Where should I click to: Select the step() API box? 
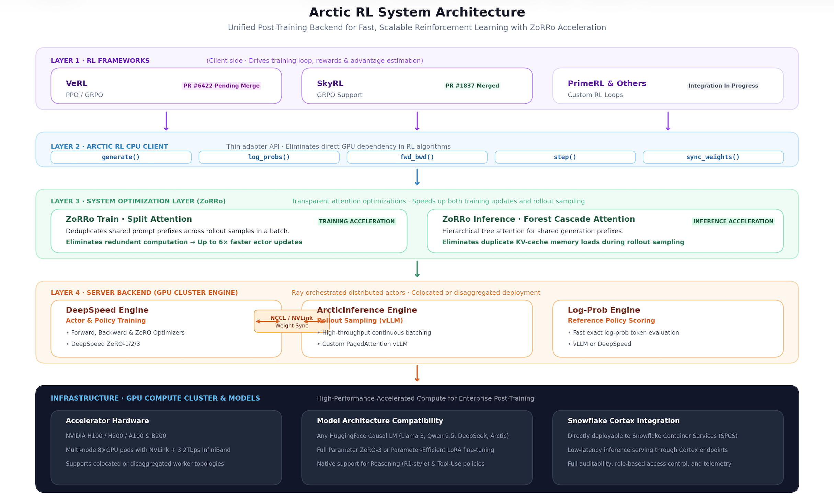coord(565,157)
